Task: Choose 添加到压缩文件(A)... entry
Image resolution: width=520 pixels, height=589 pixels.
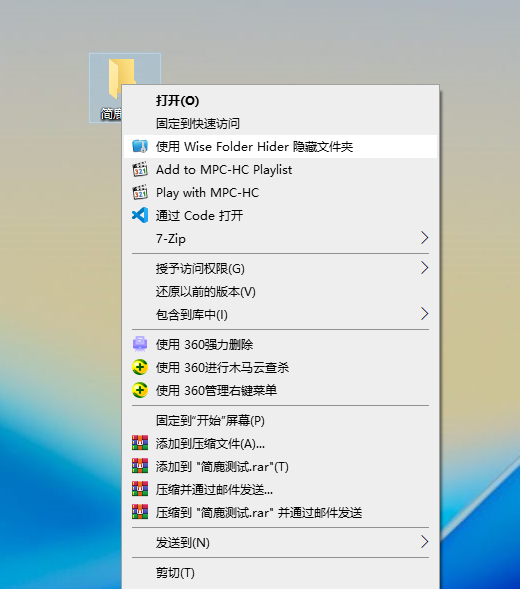Action: click(281, 444)
